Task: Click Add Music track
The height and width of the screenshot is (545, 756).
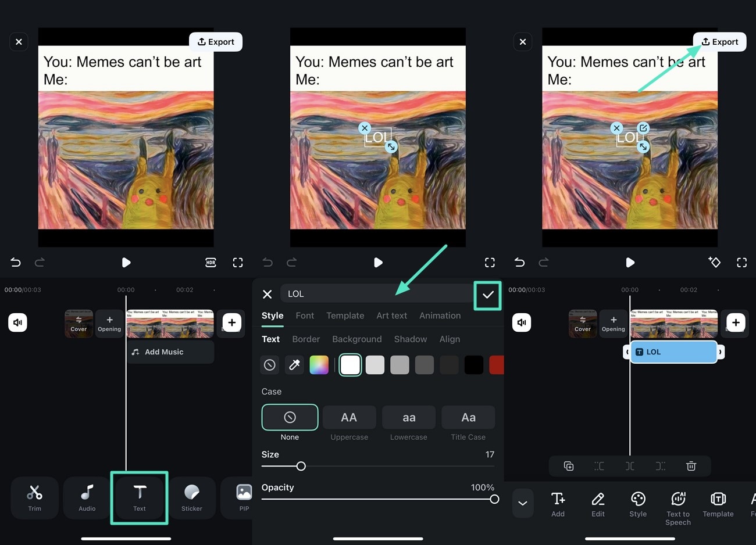Action: pos(170,352)
